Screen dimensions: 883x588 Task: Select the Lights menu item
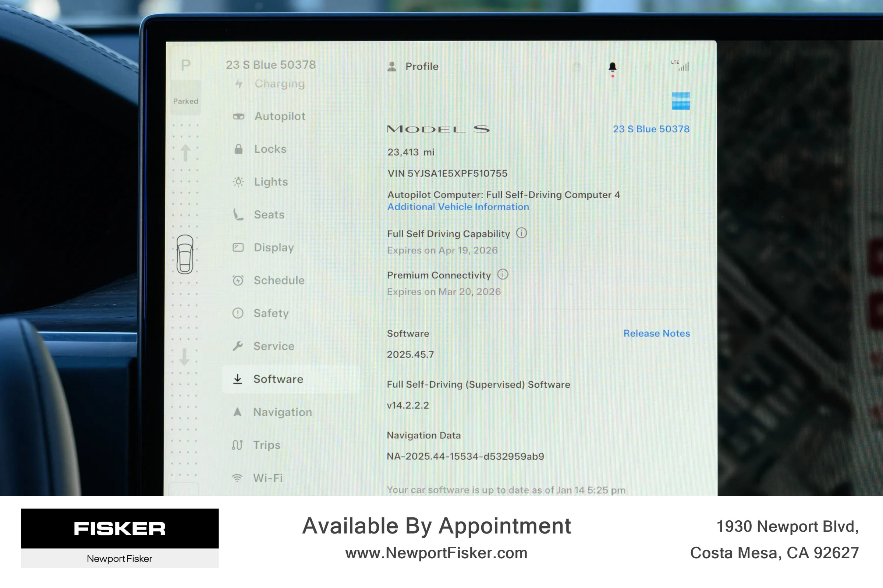point(271,182)
